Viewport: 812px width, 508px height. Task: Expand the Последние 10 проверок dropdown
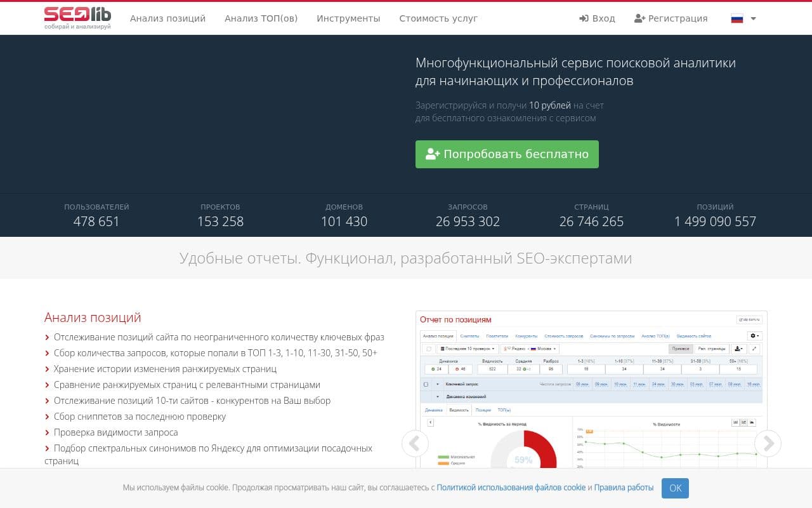tap(467, 349)
